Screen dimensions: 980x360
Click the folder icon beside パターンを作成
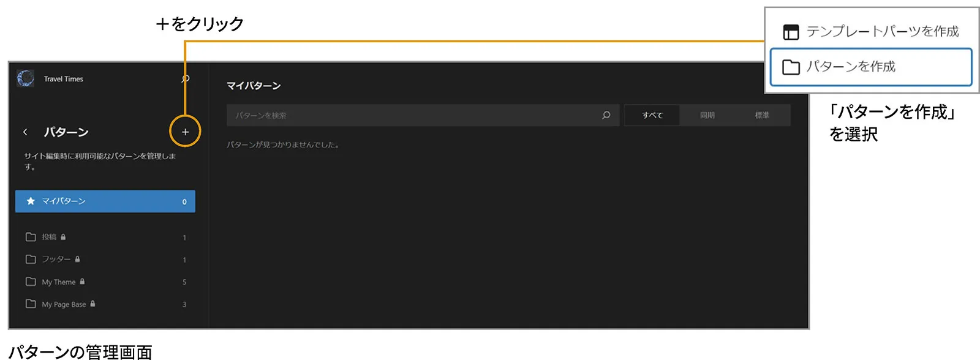tap(791, 67)
